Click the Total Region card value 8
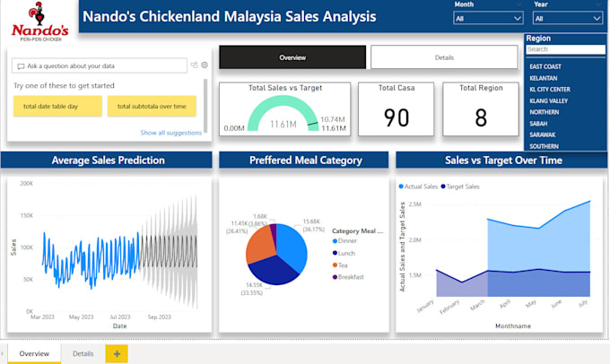Image resolution: width=610 pixels, height=364 pixels. pos(481,117)
